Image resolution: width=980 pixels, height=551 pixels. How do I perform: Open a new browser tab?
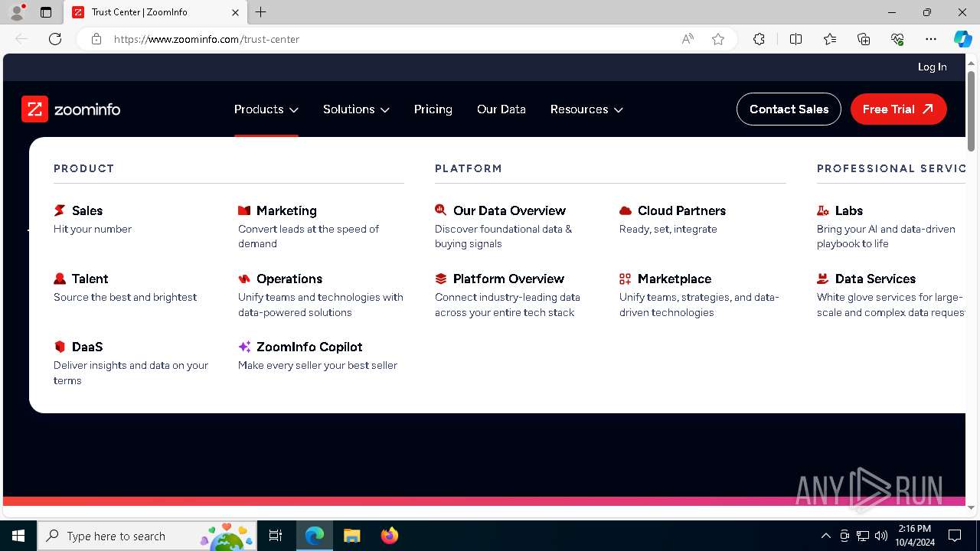(x=261, y=12)
